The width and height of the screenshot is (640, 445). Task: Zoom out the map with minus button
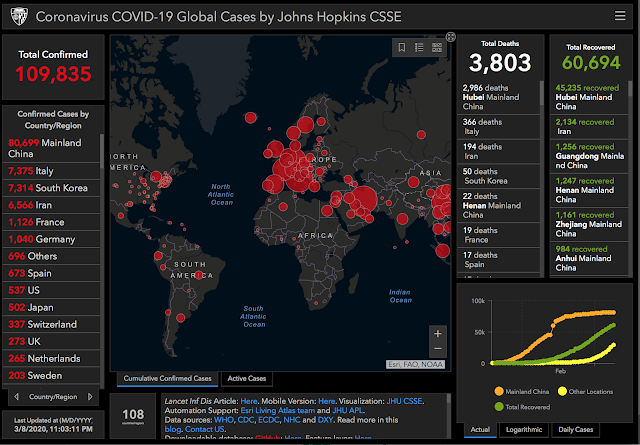[438, 349]
